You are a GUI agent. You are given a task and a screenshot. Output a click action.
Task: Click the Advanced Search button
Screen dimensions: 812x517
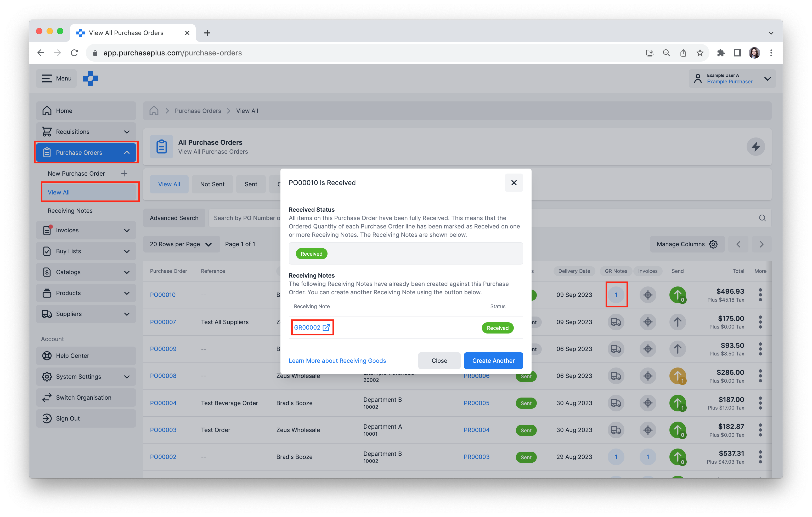tap(174, 218)
